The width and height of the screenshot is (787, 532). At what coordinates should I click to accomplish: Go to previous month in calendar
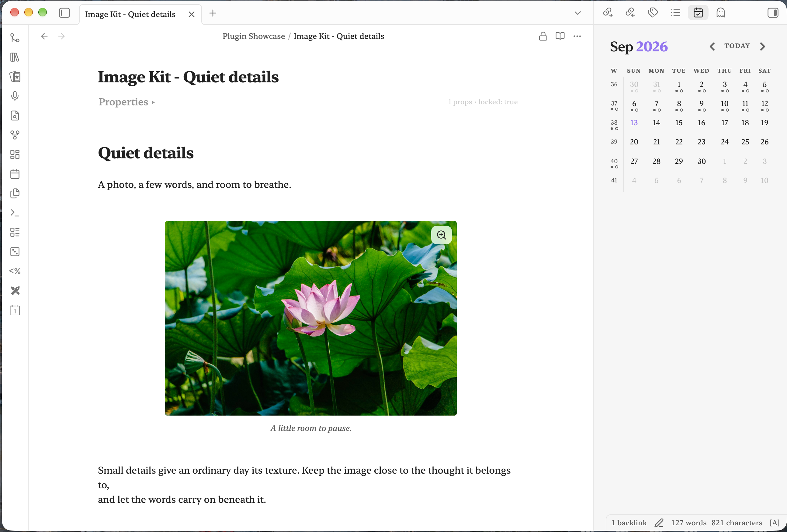pos(712,47)
